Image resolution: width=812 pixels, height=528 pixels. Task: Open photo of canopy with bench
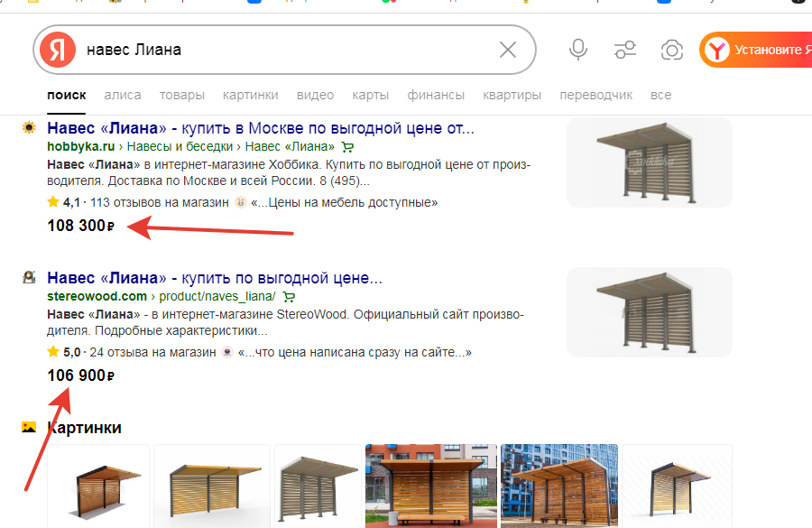[x=431, y=486]
